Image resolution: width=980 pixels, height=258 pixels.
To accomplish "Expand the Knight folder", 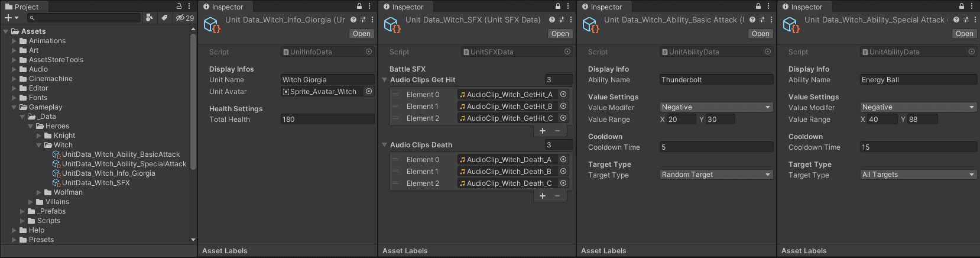I will tap(39, 136).
